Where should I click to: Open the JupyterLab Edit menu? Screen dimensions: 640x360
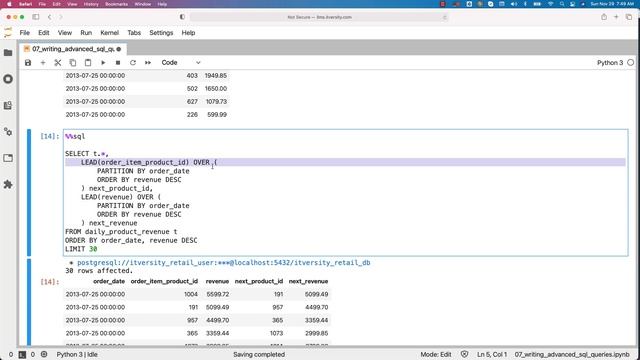[x=44, y=33]
